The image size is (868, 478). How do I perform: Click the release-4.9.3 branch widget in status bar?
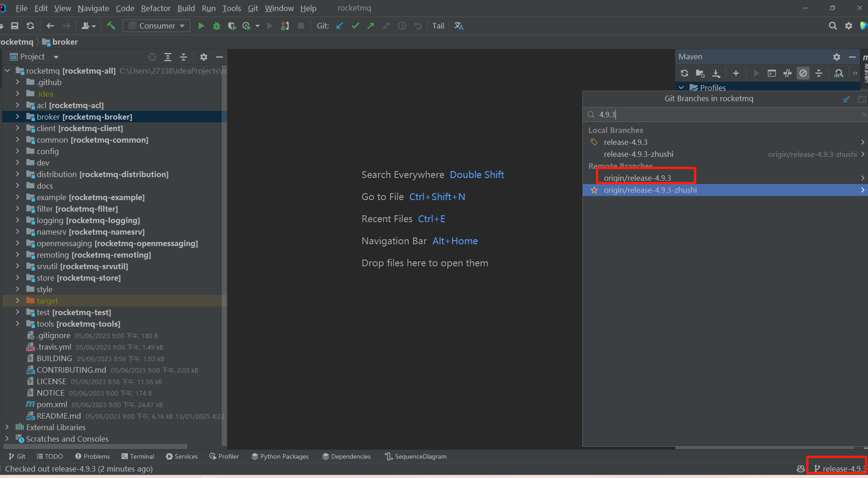(840, 468)
